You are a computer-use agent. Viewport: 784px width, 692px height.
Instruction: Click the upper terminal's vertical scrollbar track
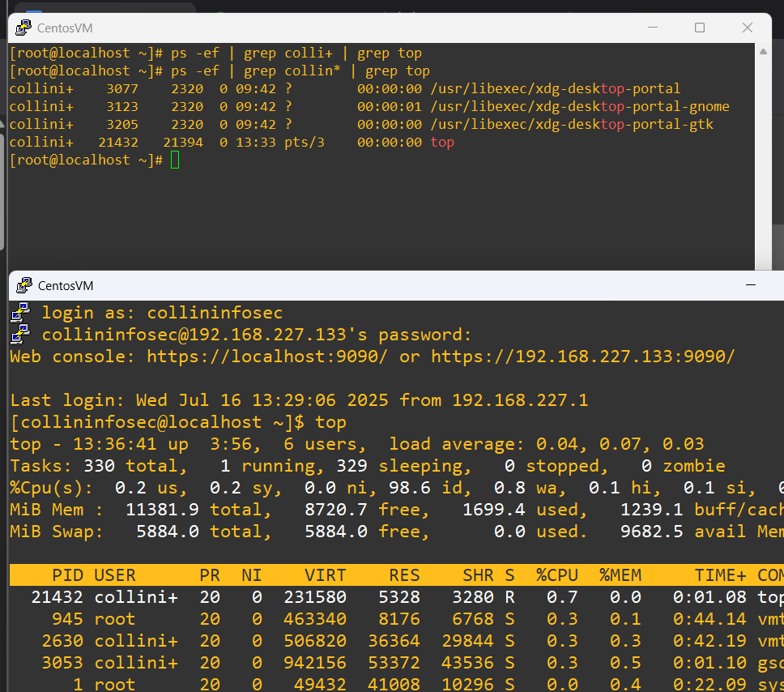[x=763, y=162]
